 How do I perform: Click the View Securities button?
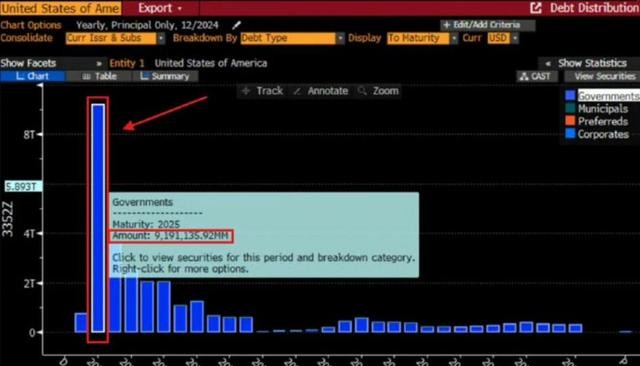coord(602,76)
